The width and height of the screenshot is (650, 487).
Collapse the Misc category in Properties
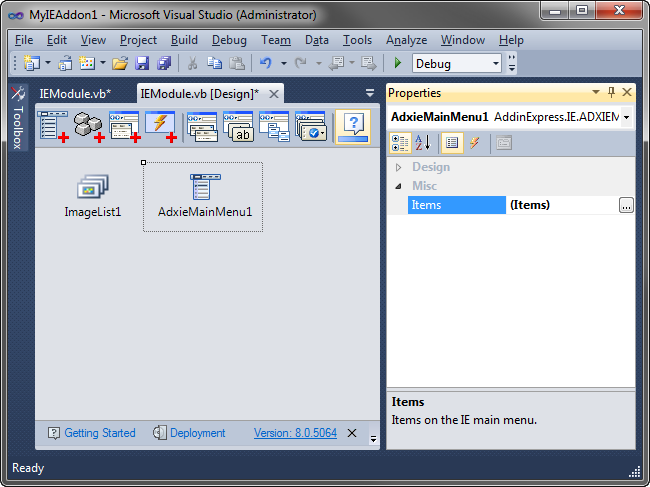398,186
